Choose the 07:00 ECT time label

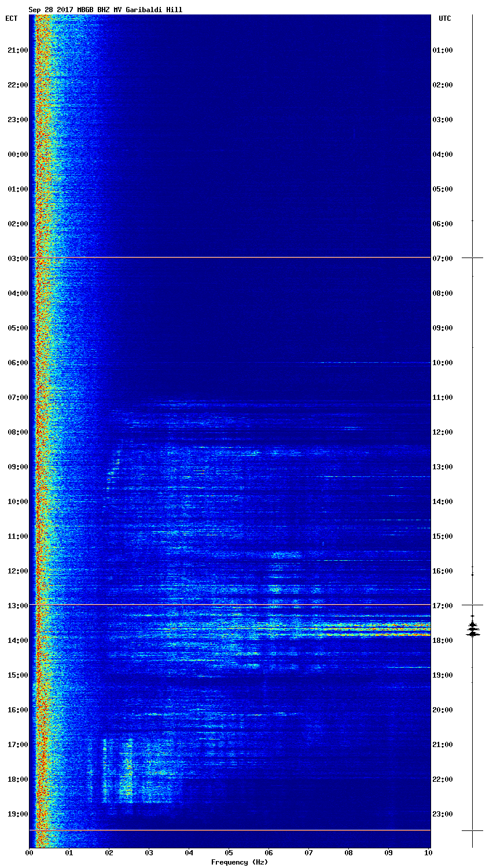(x=18, y=398)
